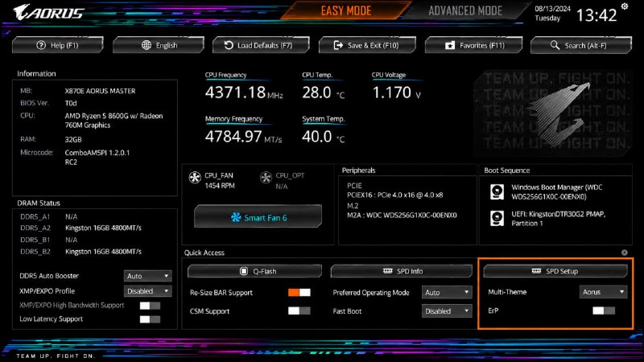
Task: Click Save & Exit (F10)
Action: (367, 45)
